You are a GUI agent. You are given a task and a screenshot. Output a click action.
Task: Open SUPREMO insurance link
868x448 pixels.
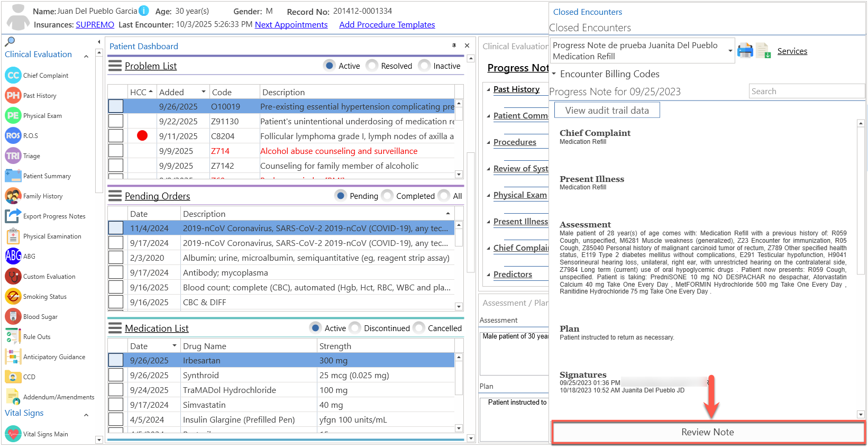point(95,25)
